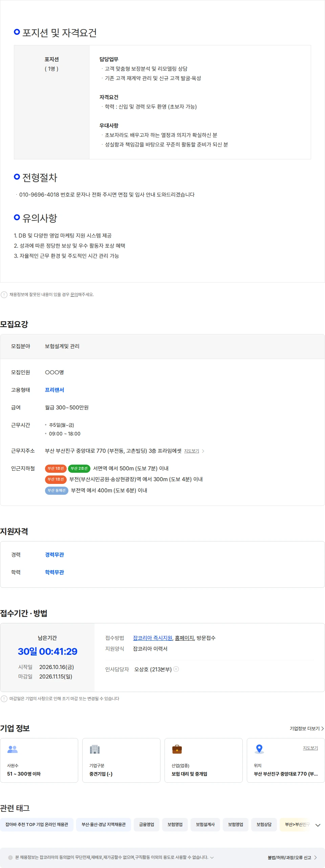Click the employees icon in 사원수 card
325x868 pixels.
13,749
